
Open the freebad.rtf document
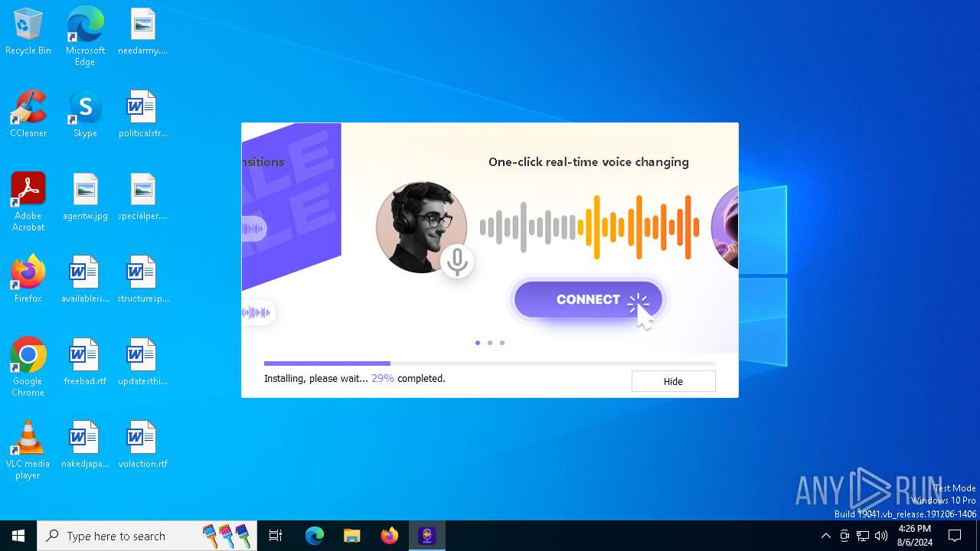pos(85,363)
